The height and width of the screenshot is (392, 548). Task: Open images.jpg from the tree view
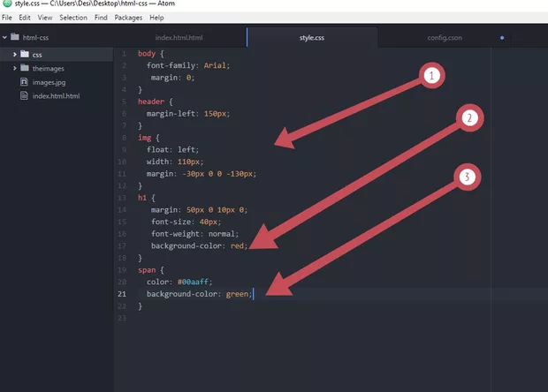(x=49, y=82)
